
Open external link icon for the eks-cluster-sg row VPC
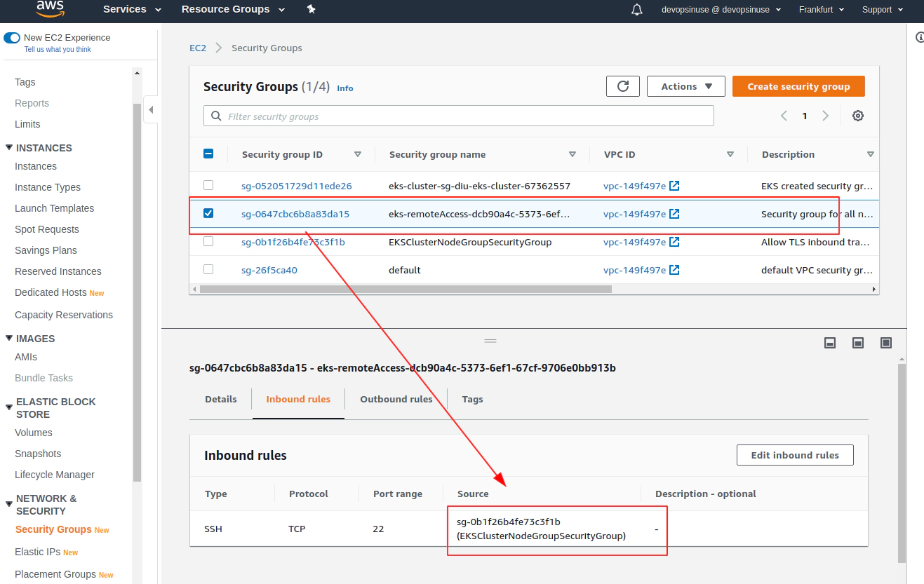[x=674, y=186]
